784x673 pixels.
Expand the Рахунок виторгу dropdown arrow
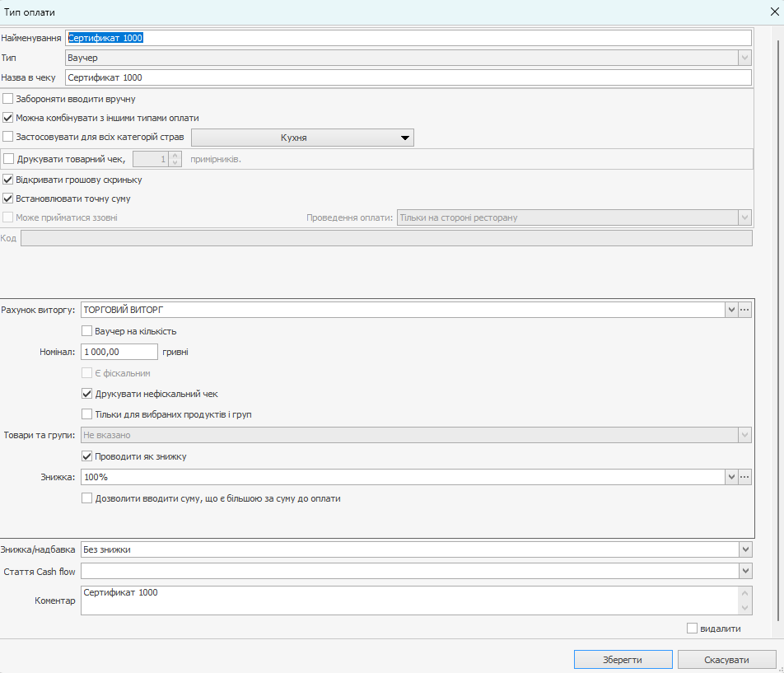pyautogui.click(x=730, y=310)
